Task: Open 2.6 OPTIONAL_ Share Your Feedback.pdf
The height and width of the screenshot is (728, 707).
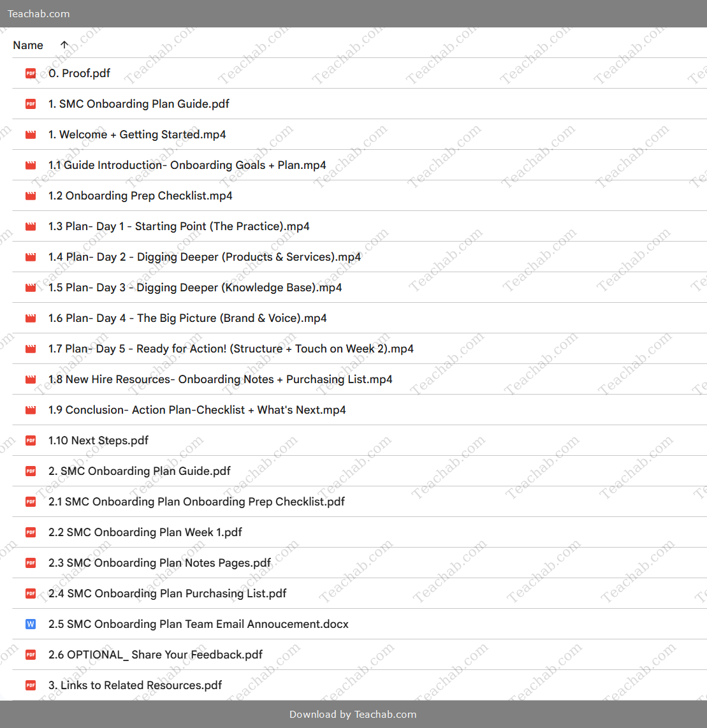Action: tap(156, 655)
